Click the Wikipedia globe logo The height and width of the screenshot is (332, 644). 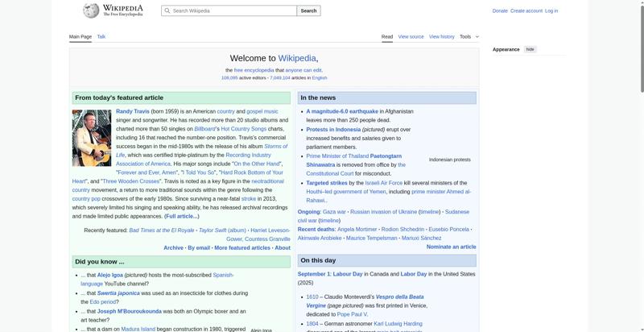tap(91, 10)
